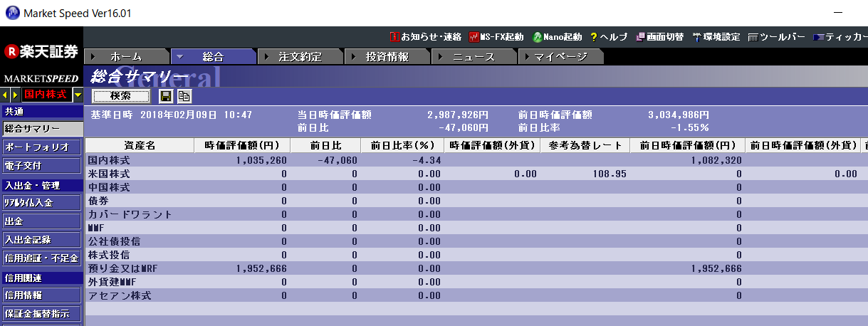Launch MS-FX from the top toolbar
This screenshot has width=868, height=326.
pyautogui.click(x=496, y=36)
